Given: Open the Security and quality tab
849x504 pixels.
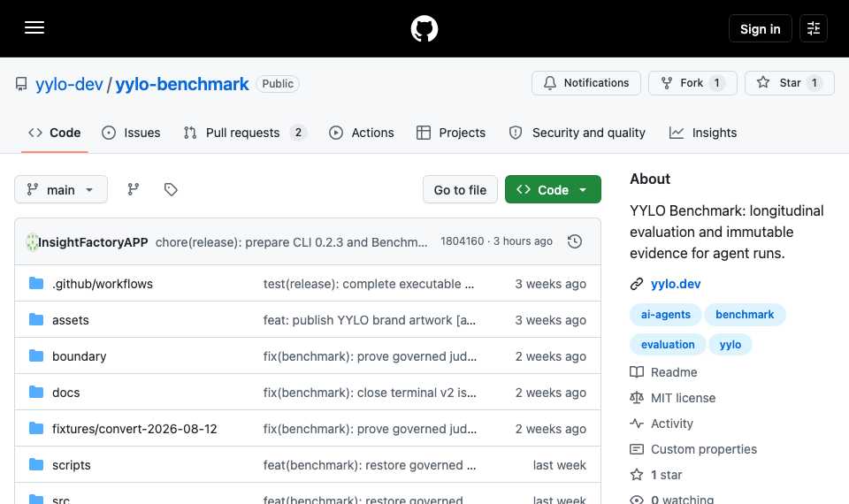Looking at the screenshot, I should [577, 133].
